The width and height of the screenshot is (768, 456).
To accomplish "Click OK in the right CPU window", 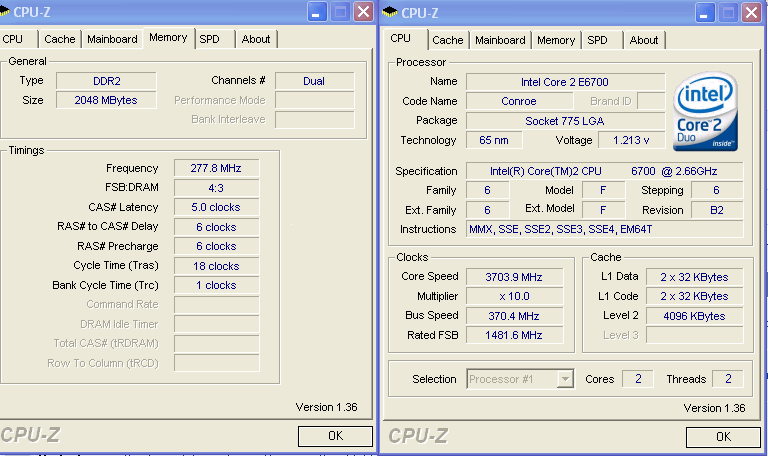I will point(723,437).
